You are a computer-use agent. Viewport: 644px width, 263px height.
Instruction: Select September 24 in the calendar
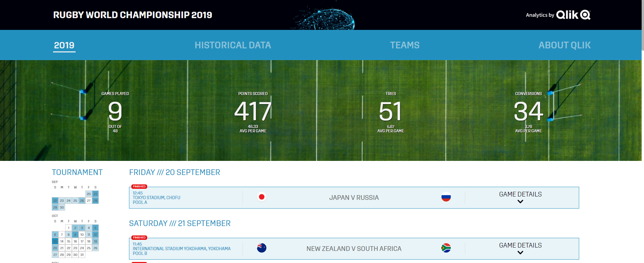coord(69,201)
